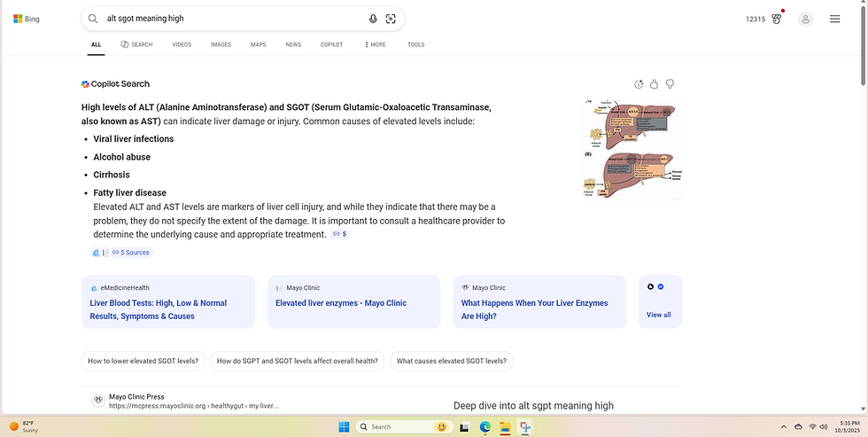This screenshot has width=868, height=437.
Task: Click the 'Fatty liver disease' bullet text
Action: pyautogui.click(x=129, y=192)
